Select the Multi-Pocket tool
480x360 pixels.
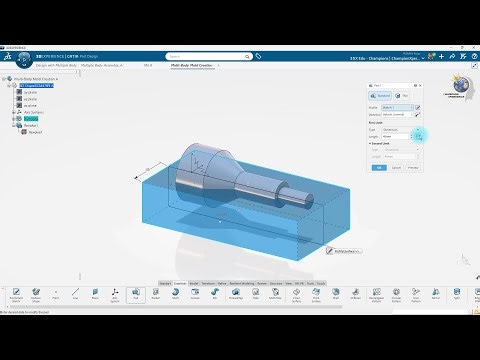pos(276,295)
